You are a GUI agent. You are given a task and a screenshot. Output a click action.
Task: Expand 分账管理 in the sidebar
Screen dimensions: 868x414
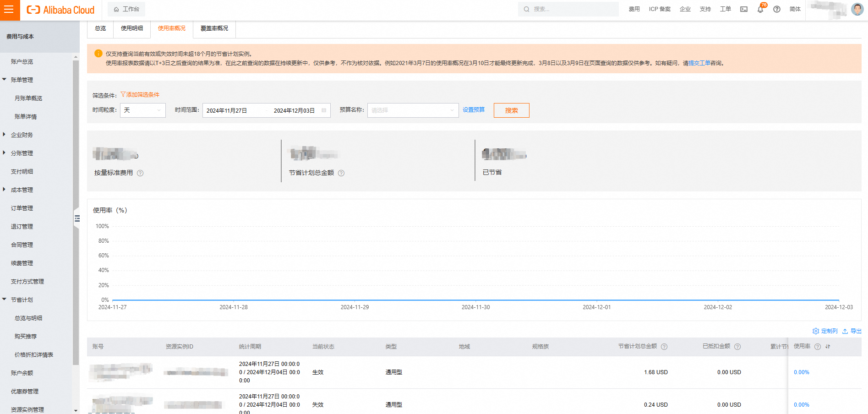point(4,153)
